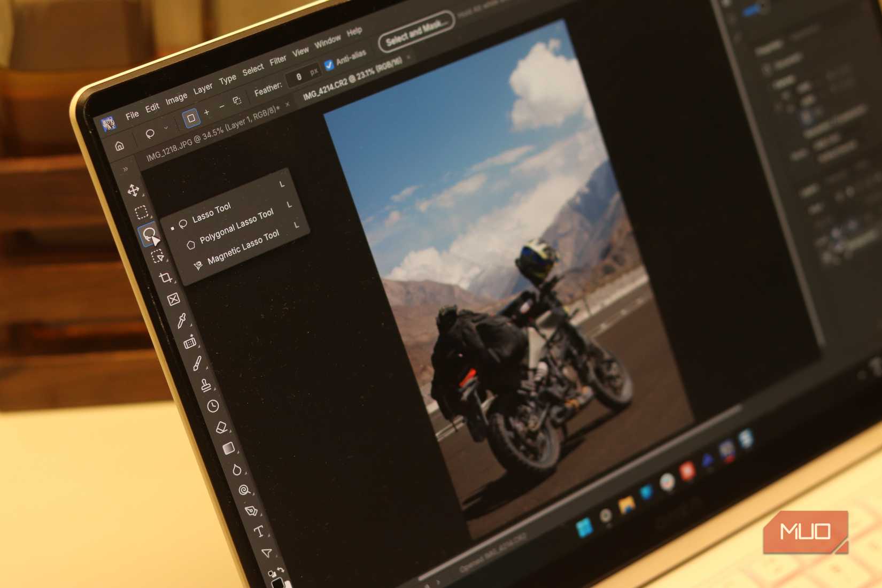This screenshot has height=588, width=882.
Task: Open the Layer menu
Action: click(x=203, y=89)
